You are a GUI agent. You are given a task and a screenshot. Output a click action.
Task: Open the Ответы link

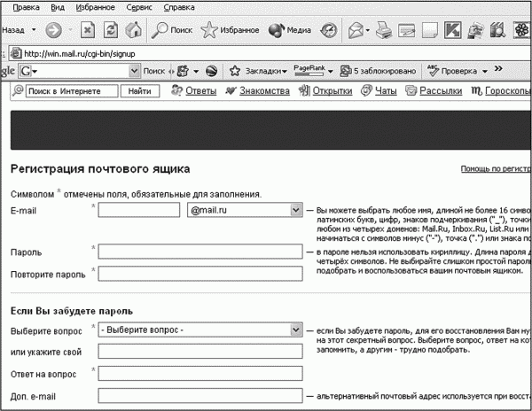coord(201,91)
